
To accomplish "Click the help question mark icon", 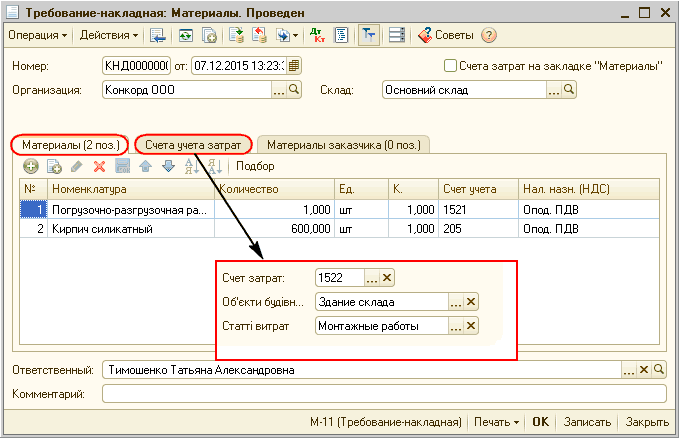I will [x=488, y=35].
